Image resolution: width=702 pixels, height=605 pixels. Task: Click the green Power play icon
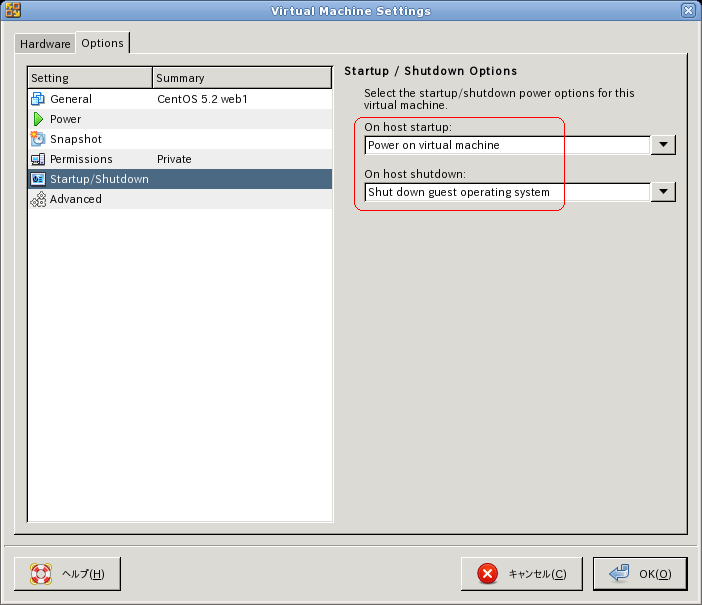point(38,119)
